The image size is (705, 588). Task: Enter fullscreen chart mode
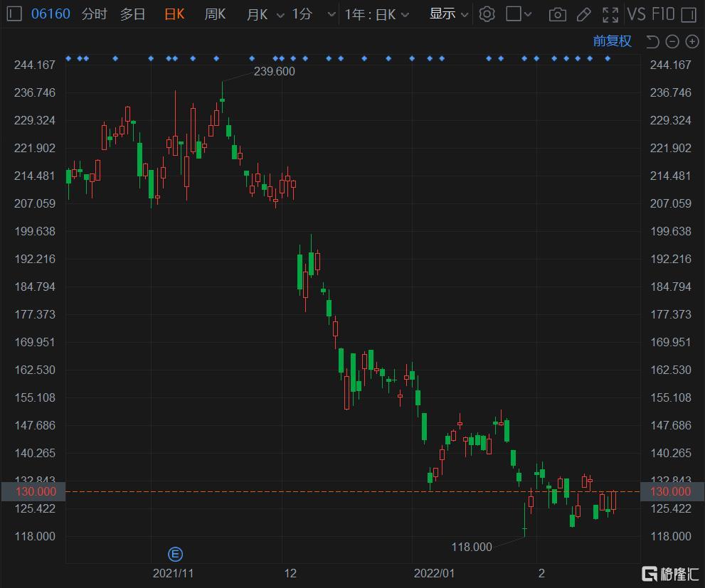pyautogui.click(x=610, y=14)
